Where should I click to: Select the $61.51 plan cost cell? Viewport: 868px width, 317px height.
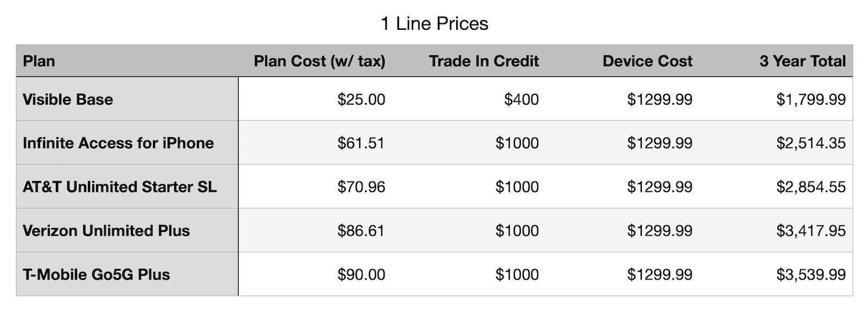tap(361, 143)
